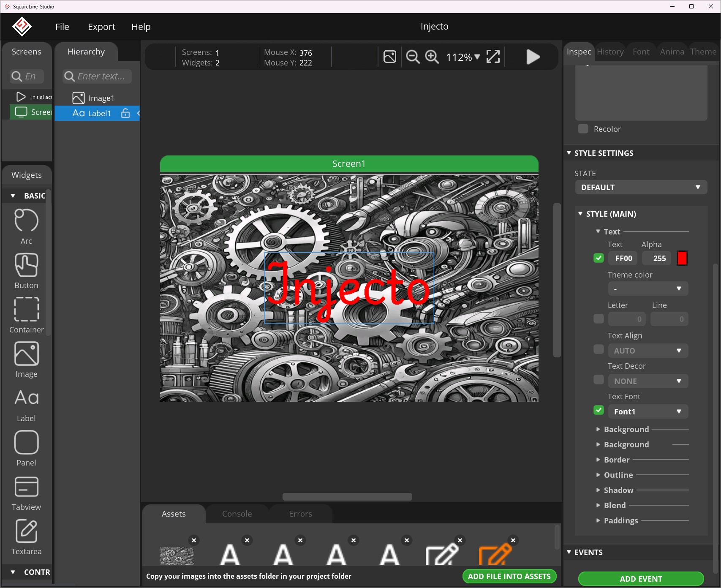The height and width of the screenshot is (588, 721).
Task: Enable the Letter spacing checkbox
Action: click(599, 319)
